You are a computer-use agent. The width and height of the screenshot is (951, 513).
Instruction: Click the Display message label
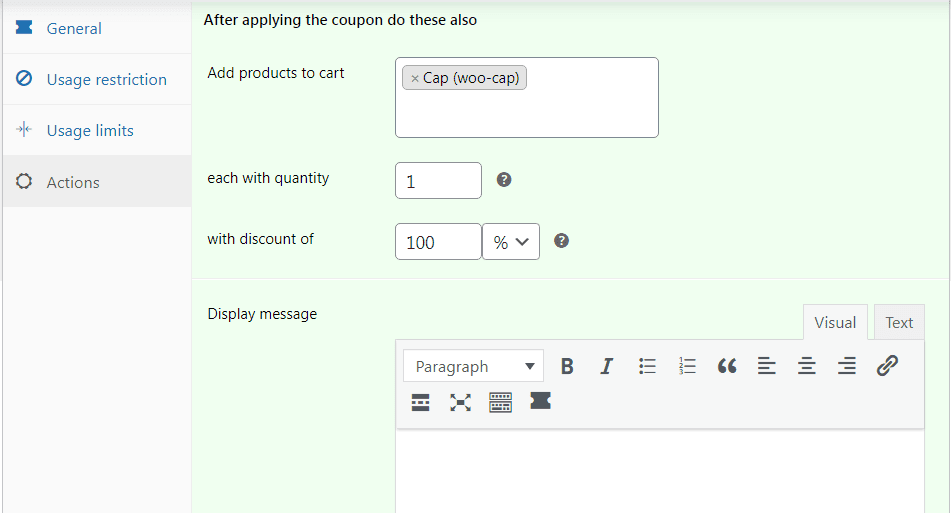pyautogui.click(x=262, y=314)
